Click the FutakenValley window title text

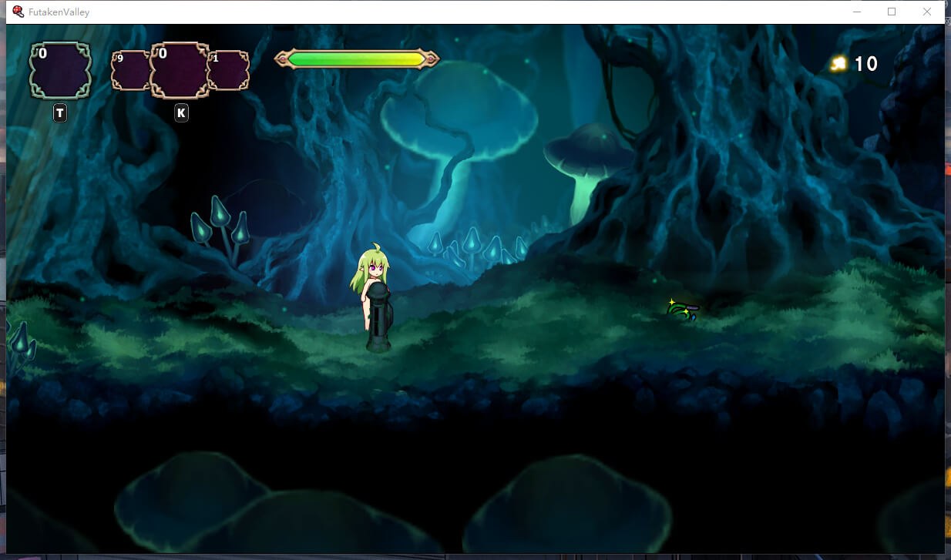click(x=59, y=12)
